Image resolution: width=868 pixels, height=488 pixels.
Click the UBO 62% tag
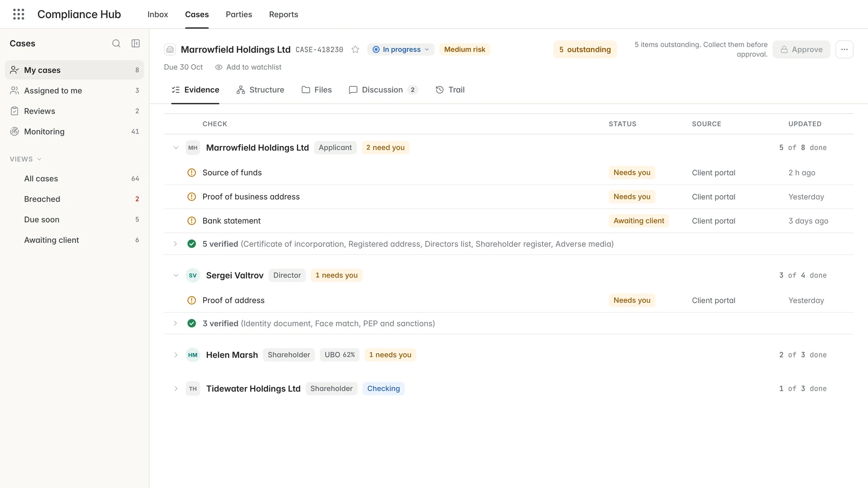340,355
